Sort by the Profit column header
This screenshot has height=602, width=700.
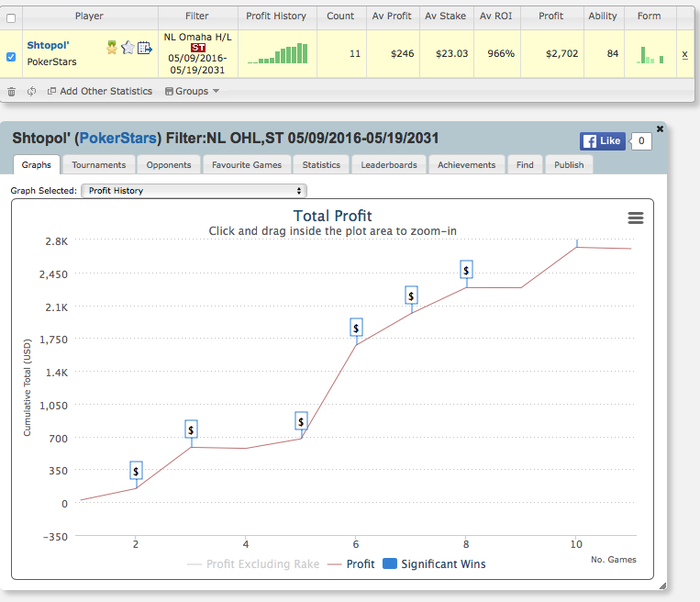[x=551, y=16]
